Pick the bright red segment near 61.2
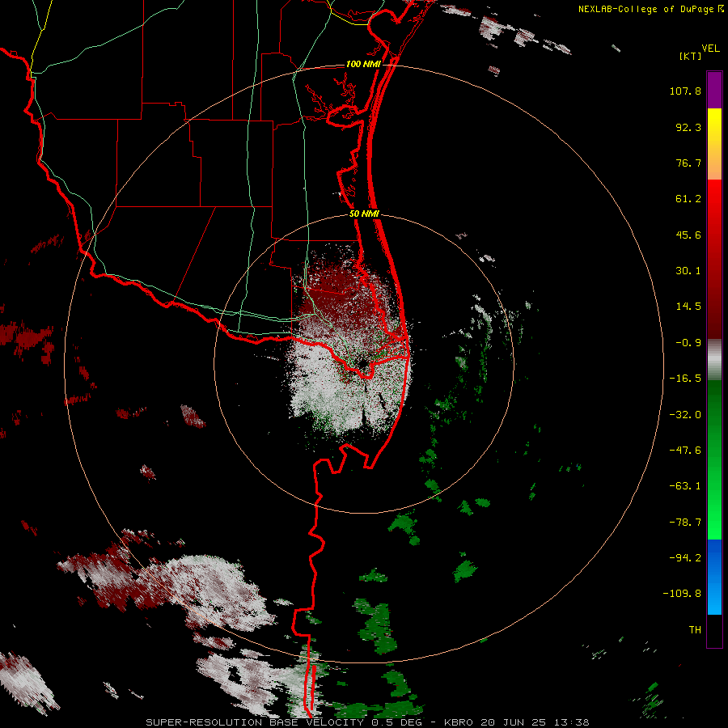 714,198
